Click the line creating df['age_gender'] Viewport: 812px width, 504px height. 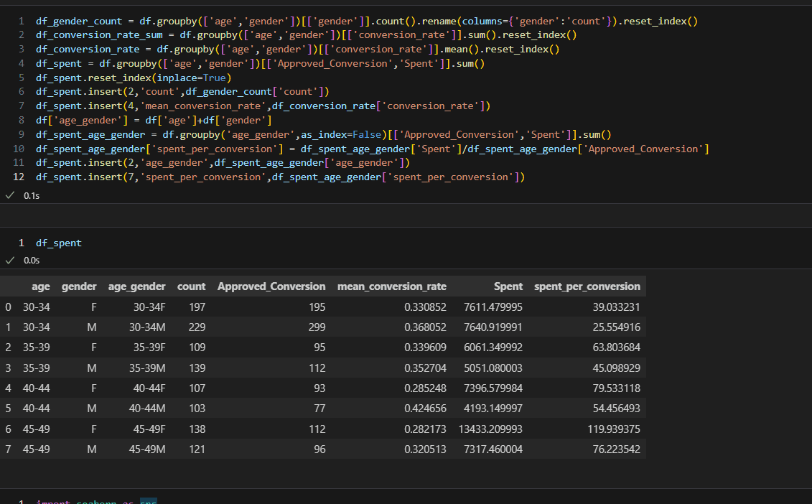(154, 120)
